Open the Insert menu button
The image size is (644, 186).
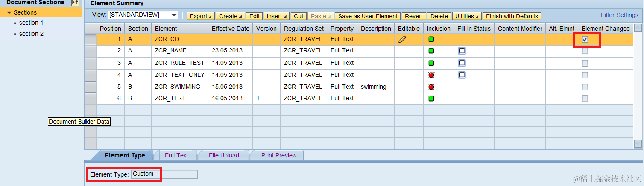click(277, 16)
